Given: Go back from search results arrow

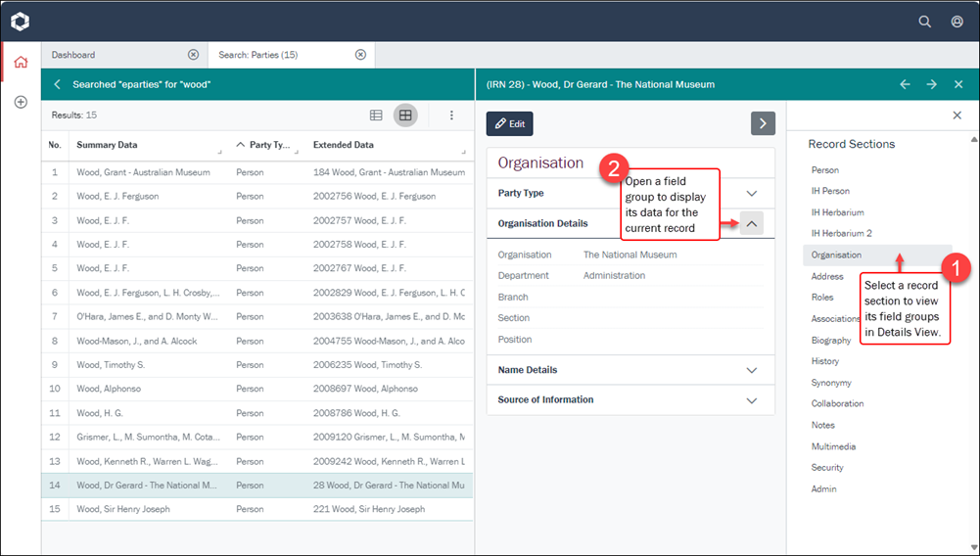Looking at the screenshot, I should coord(58,85).
